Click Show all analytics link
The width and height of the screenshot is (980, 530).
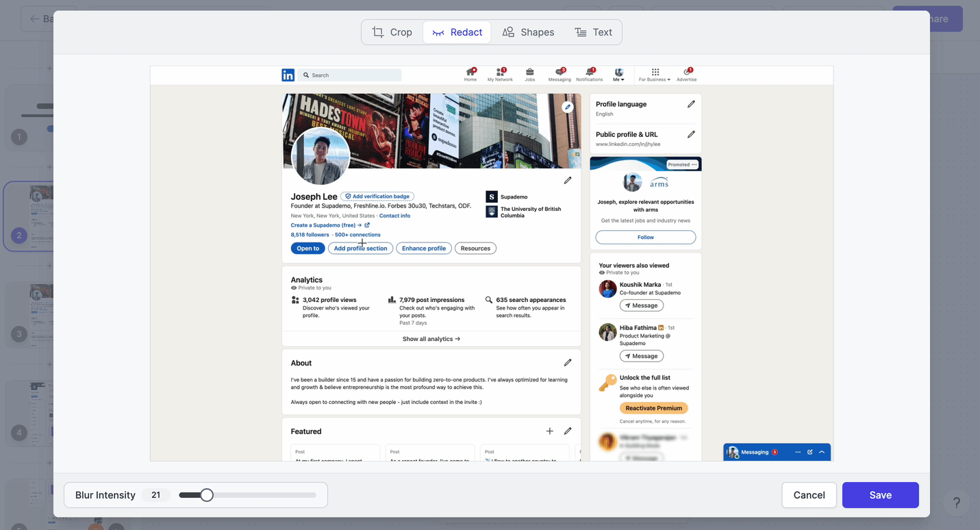(x=431, y=339)
